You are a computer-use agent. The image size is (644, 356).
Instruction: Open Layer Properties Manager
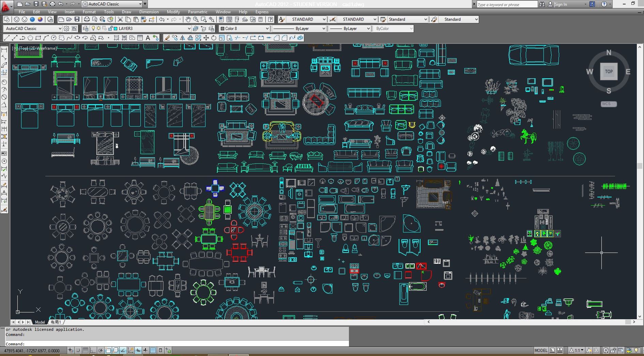point(86,29)
